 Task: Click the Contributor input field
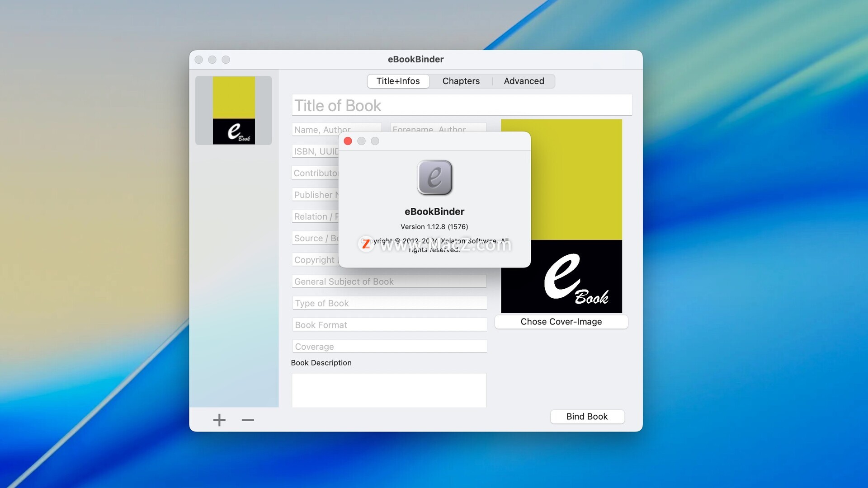[315, 173]
